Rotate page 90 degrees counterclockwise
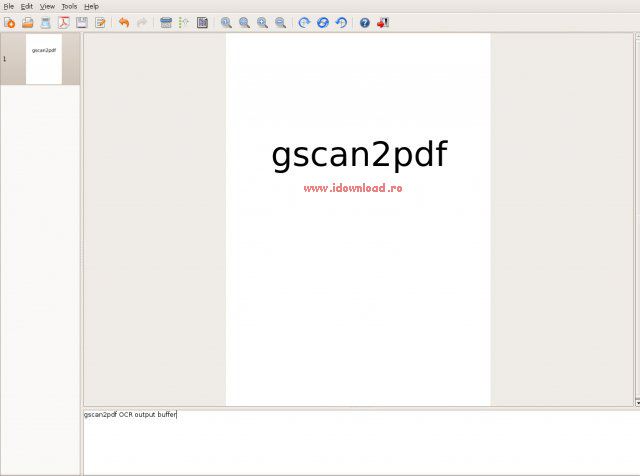640x476 pixels. pos(341,23)
